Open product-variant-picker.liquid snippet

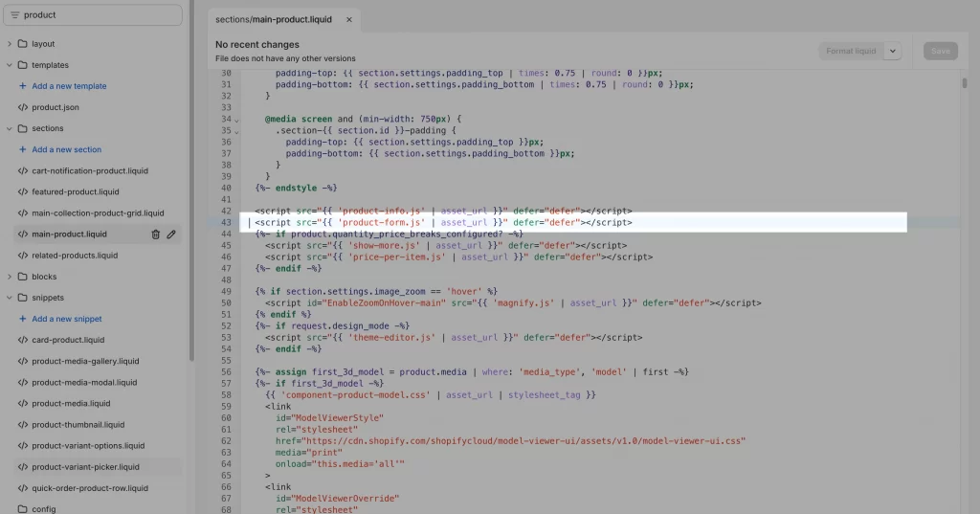coord(85,467)
